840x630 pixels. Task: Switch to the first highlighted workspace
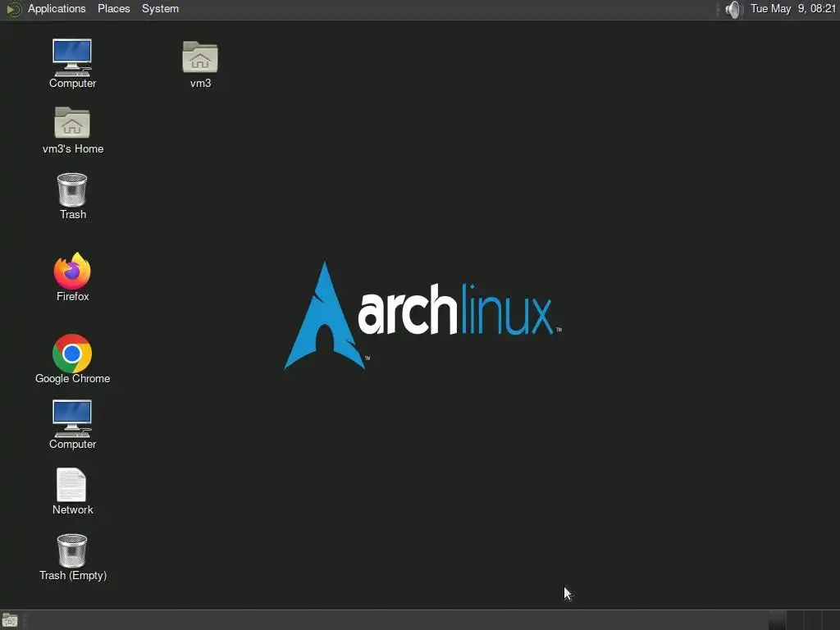point(777,620)
